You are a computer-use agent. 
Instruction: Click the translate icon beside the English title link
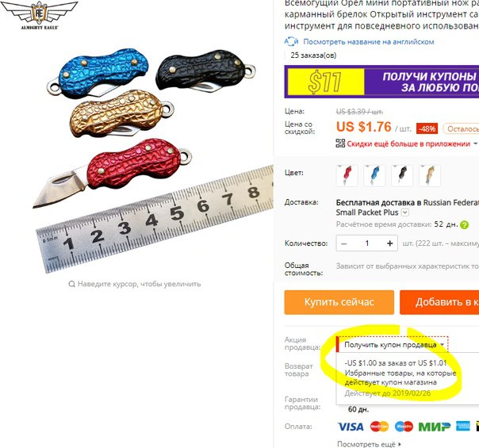(291, 41)
